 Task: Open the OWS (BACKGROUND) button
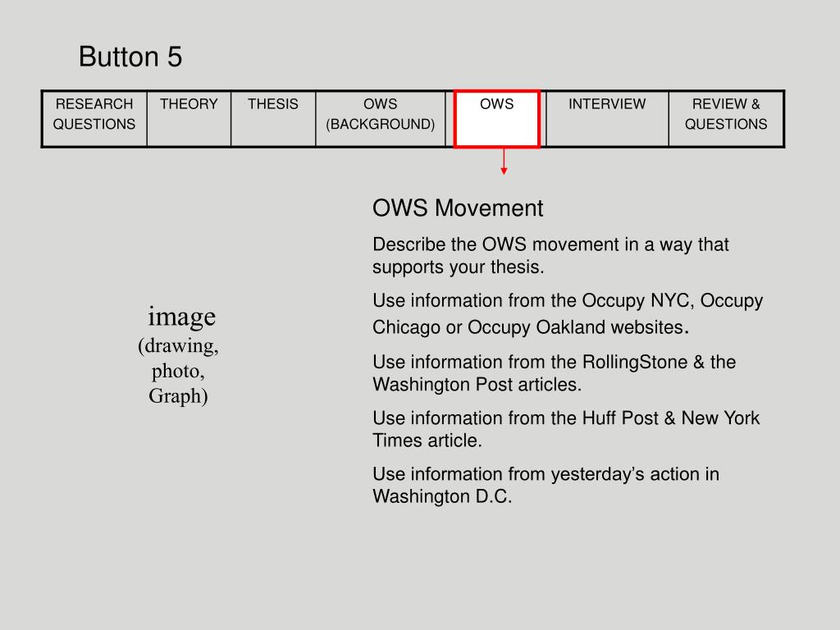(x=381, y=119)
